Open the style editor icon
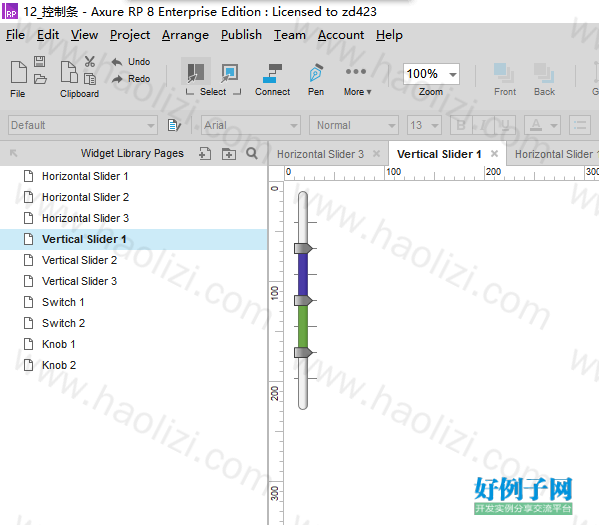Viewport: 599px width, 525px height. [174, 125]
